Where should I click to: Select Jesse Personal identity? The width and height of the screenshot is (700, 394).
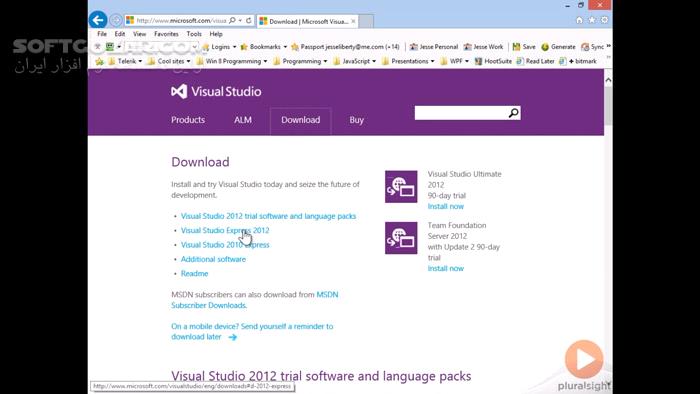tap(434, 47)
